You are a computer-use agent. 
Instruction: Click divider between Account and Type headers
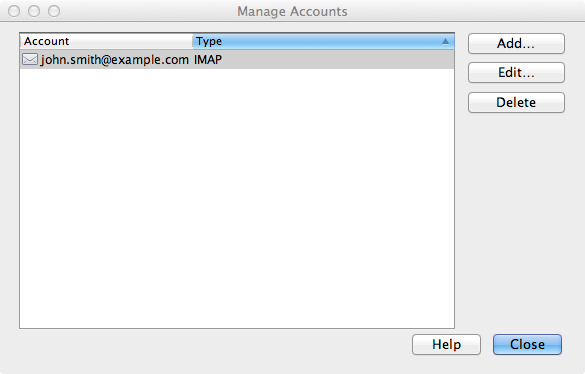(x=193, y=41)
